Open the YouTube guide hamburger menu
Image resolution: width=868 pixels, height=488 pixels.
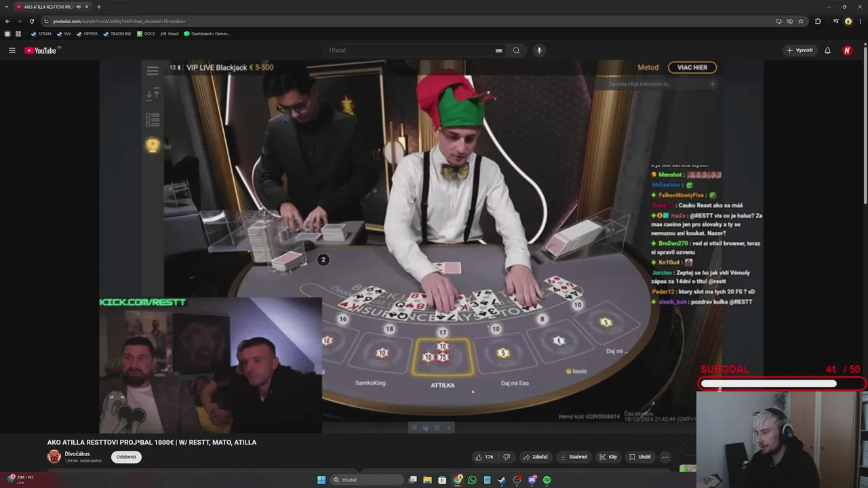12,50
